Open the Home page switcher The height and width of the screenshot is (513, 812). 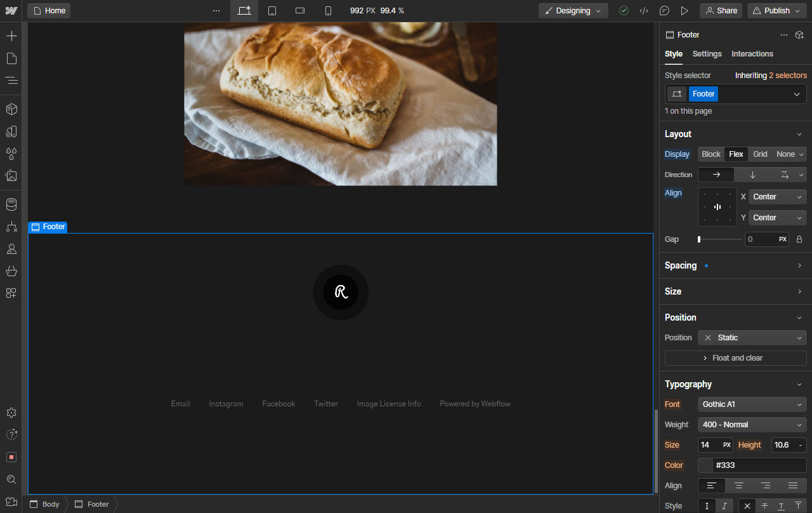coord(49,11)
